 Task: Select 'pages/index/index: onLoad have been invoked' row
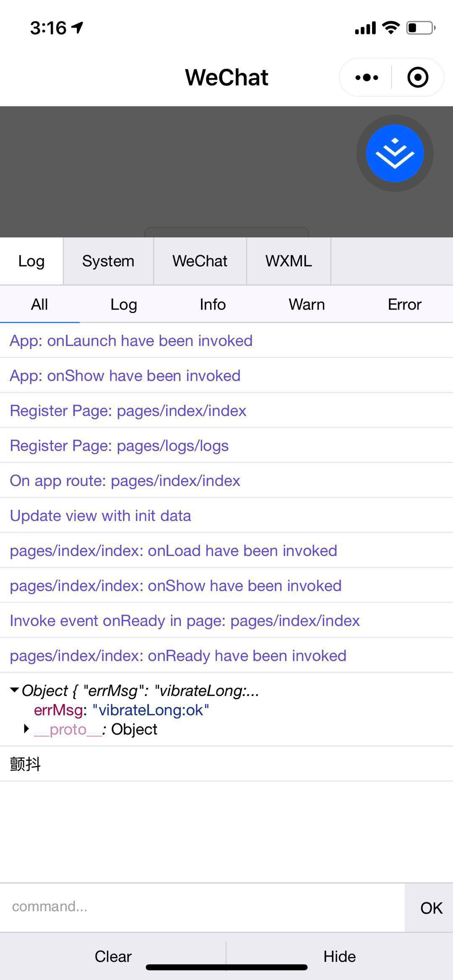pos(226,551)
